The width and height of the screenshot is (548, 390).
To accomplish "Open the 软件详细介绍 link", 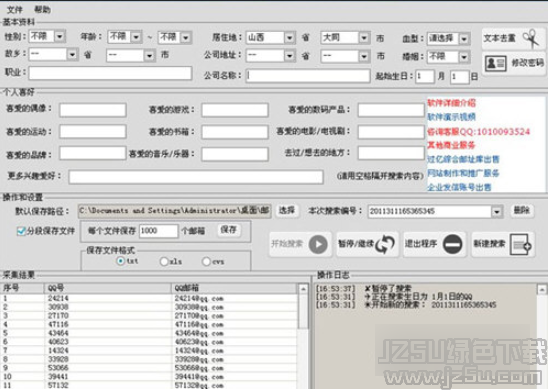I will tap(451, 103).
